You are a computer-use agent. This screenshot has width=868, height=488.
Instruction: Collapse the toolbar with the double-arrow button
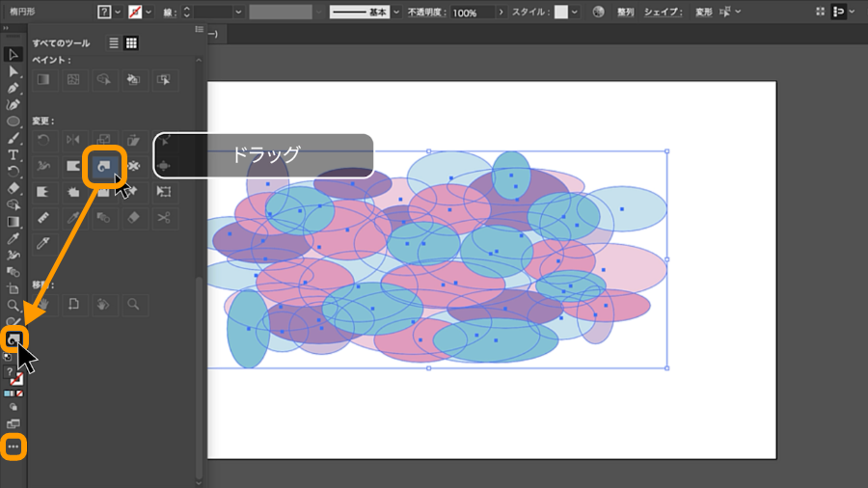click(6, 28)
